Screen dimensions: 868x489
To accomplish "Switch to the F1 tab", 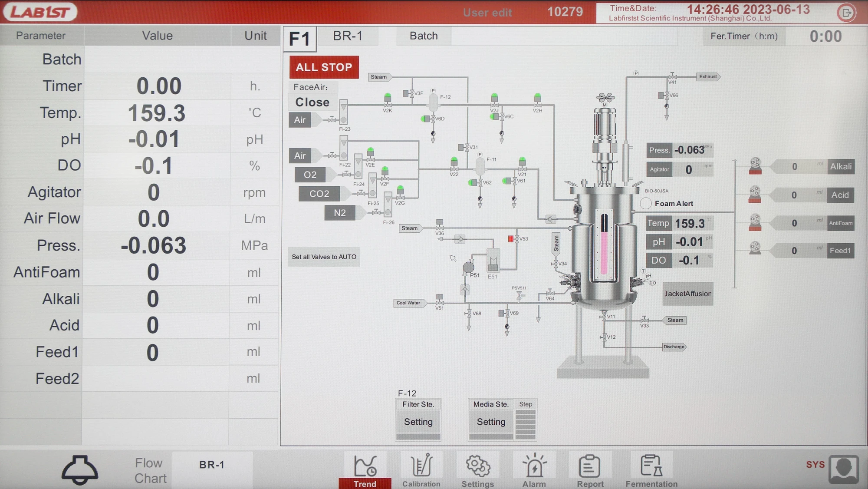I will 299,39.
